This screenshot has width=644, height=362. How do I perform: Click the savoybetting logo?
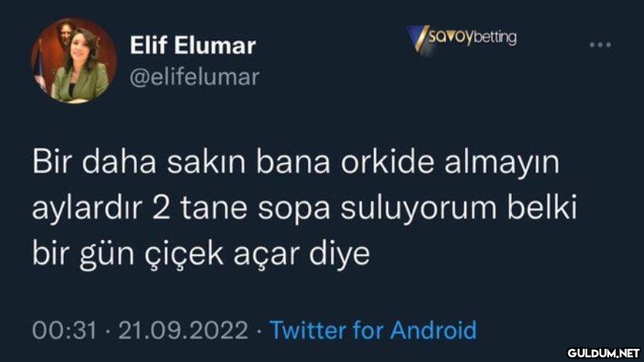coord(462,39)
